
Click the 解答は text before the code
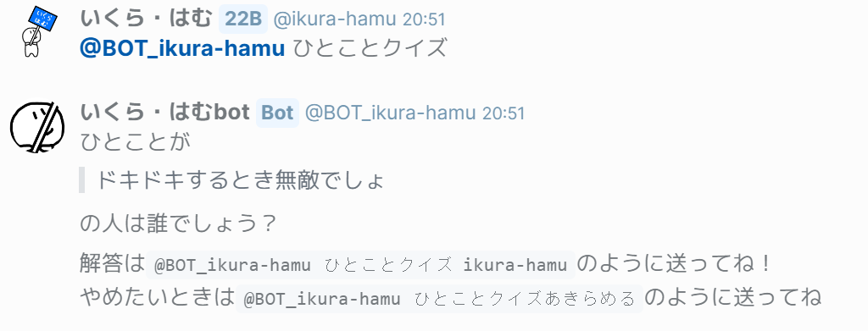coord(113,264)
